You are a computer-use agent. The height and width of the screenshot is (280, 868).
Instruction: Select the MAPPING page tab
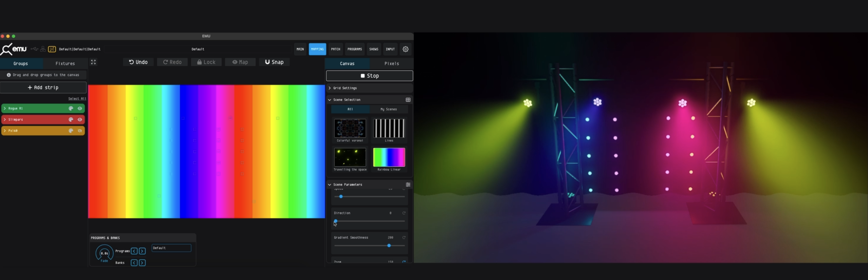[317, 49]
